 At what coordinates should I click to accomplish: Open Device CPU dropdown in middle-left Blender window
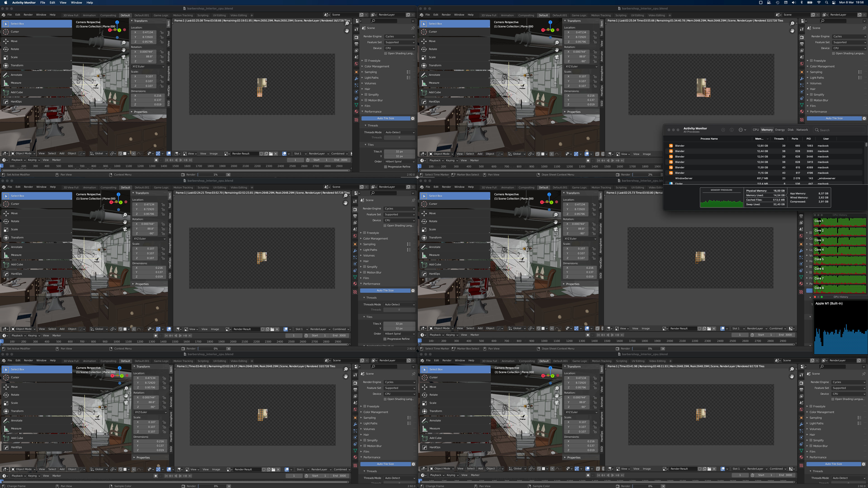(399, 220)
